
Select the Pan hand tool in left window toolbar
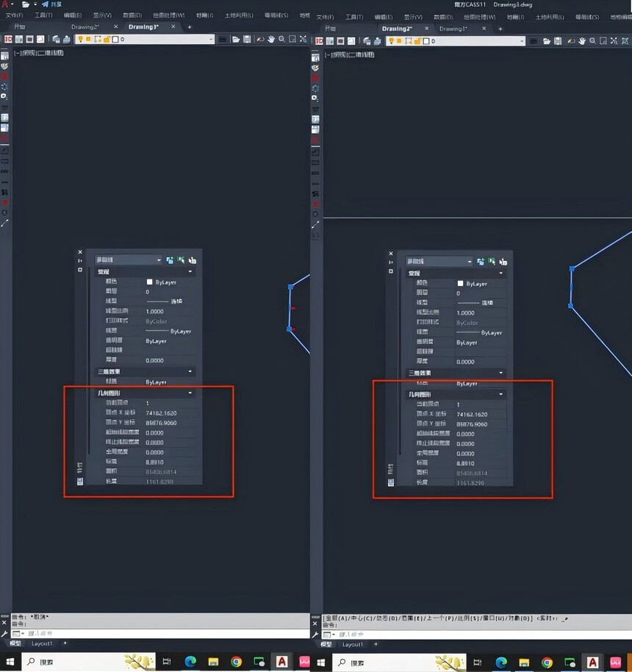(x=270, y=40)
